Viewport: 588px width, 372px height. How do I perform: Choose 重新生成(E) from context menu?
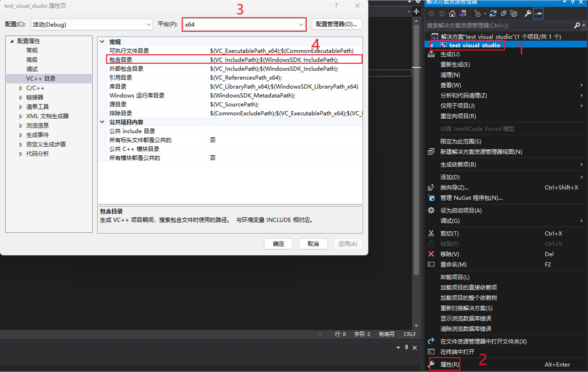[455, 65]
